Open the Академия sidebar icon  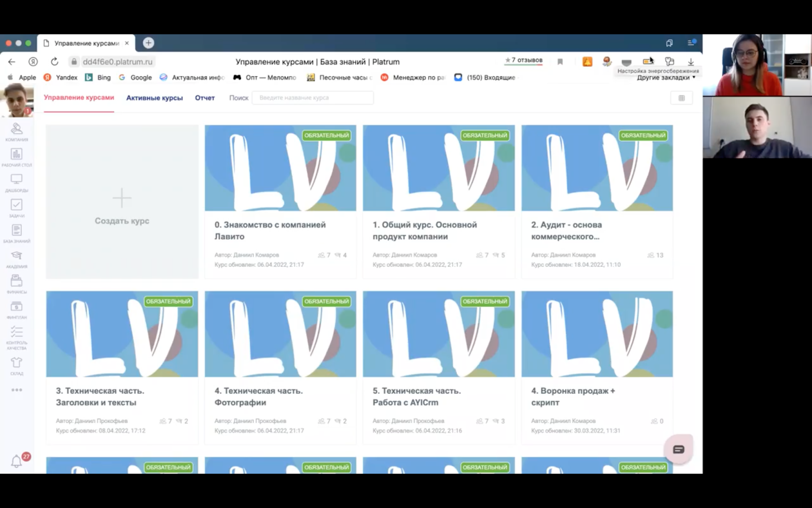[x=17, y=259]
